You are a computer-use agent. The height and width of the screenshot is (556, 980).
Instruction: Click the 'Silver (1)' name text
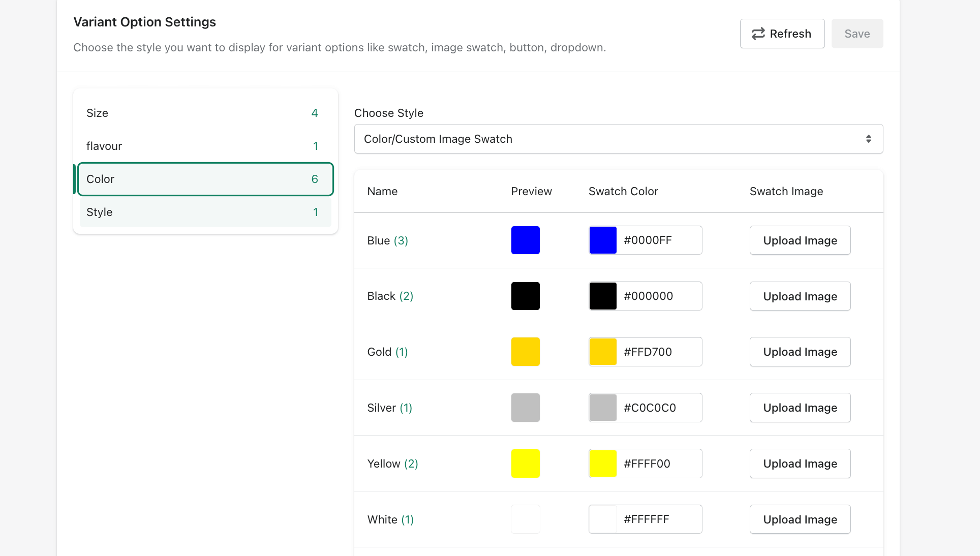390,408
